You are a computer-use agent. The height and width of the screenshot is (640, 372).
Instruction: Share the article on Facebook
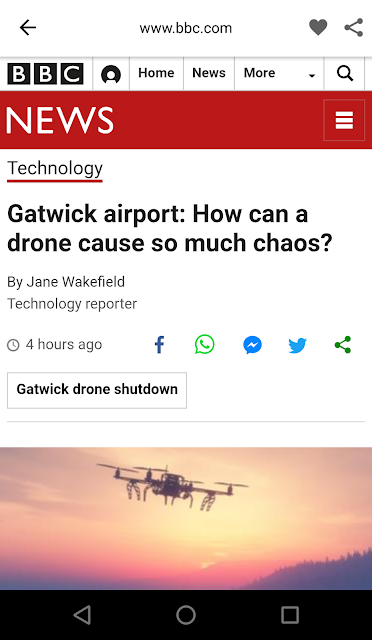coord(159,345)
